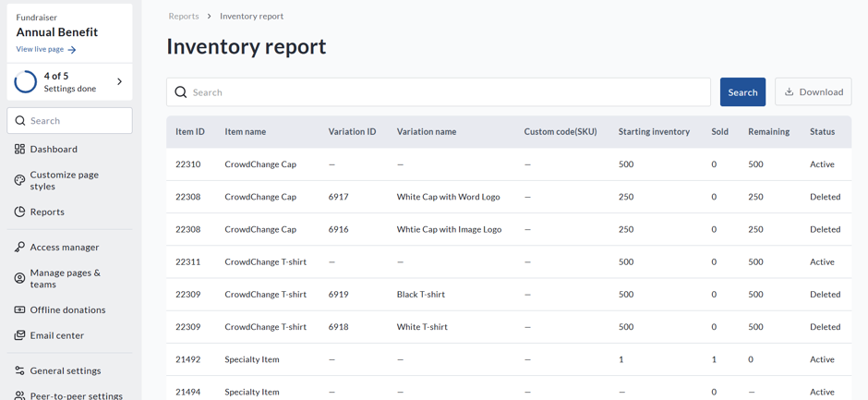868x400 pixels.
Task: Click Active status in row 22311
Action: pos(822,262)
